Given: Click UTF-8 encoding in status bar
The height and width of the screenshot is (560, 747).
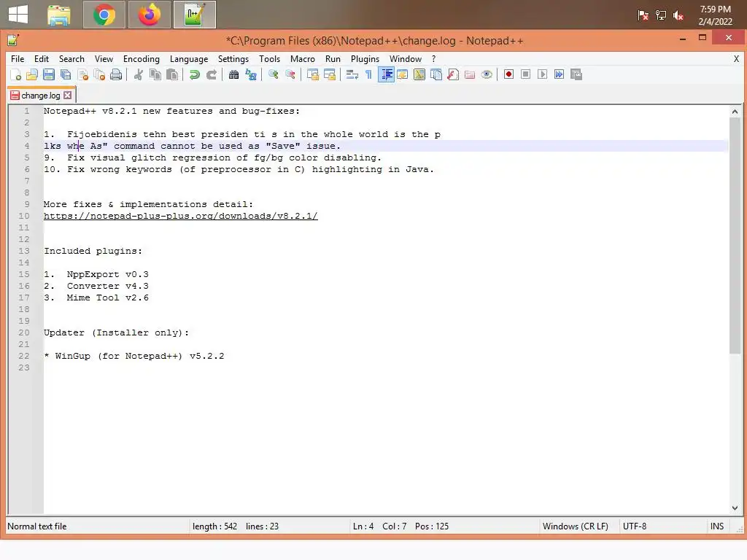Looking at the screenshot, I should click(635, 526).
